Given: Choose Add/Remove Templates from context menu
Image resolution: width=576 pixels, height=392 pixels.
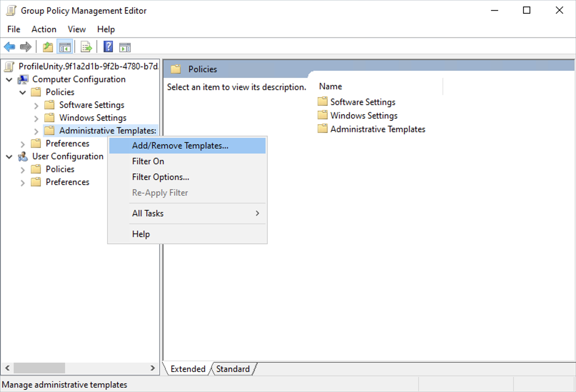Looking at the screenshot, I should [x=180, y=146].
